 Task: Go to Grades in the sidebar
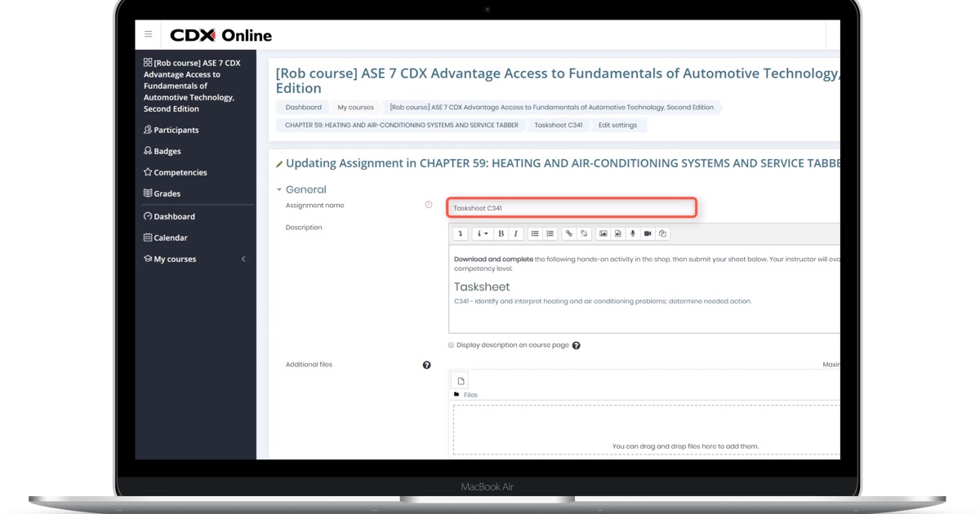[167, 193]
